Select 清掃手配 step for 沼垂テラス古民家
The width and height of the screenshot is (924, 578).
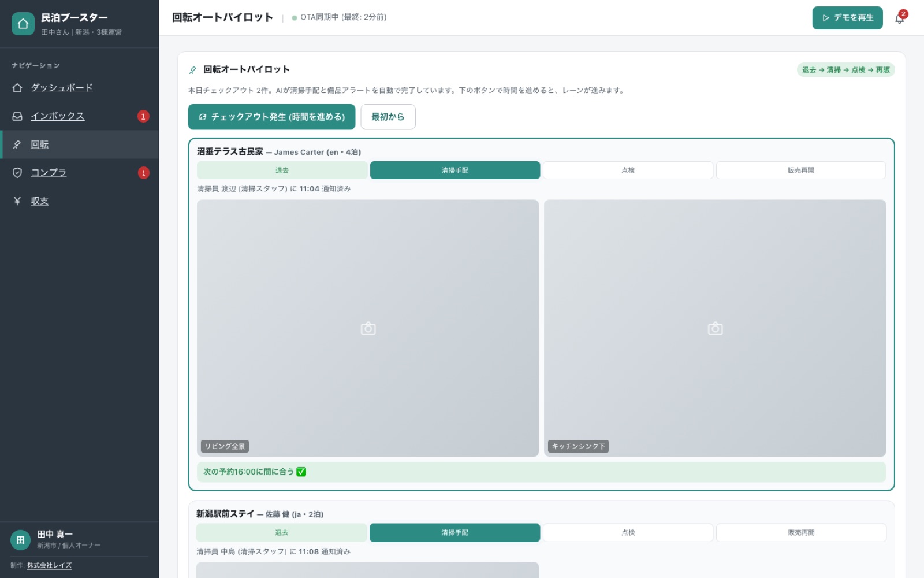point(455,171)
